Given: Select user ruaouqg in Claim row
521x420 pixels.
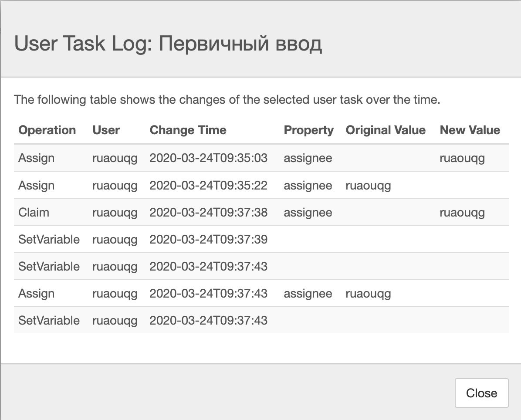Looking at the screenshot, I should [115, 213].
